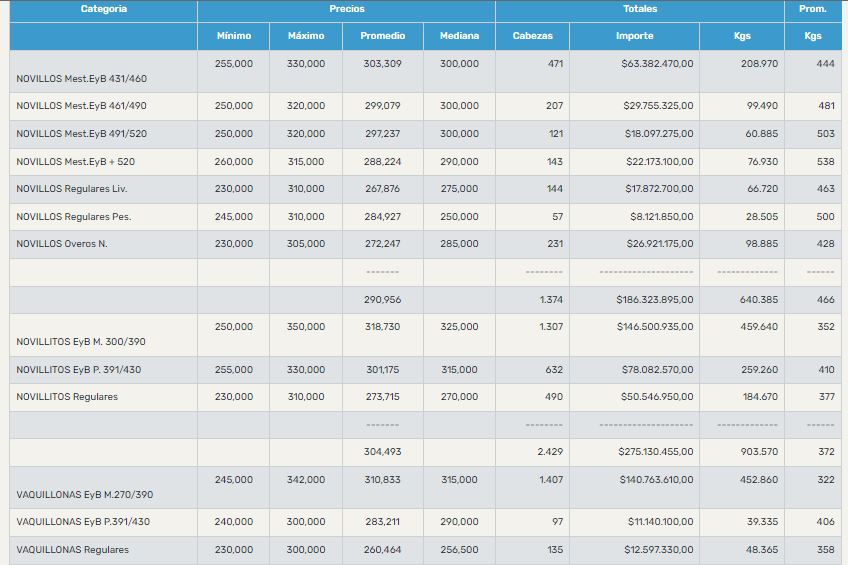Screen dimensions: 848x565
Task: Click the Mediana column header
Action: coord(459,36)
